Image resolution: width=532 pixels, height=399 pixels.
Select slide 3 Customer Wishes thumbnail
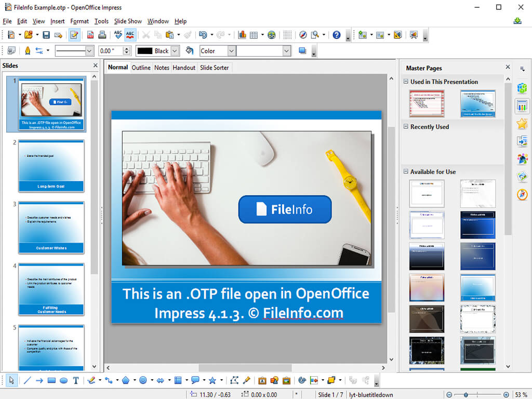(x=51, y=228)
